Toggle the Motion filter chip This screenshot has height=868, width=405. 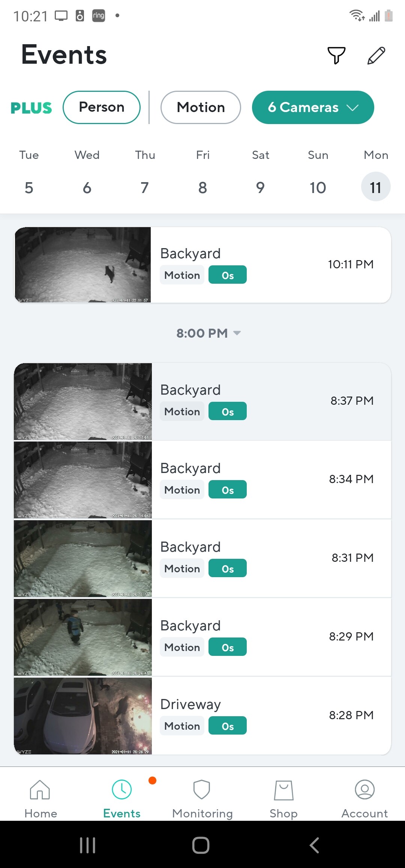201,107
